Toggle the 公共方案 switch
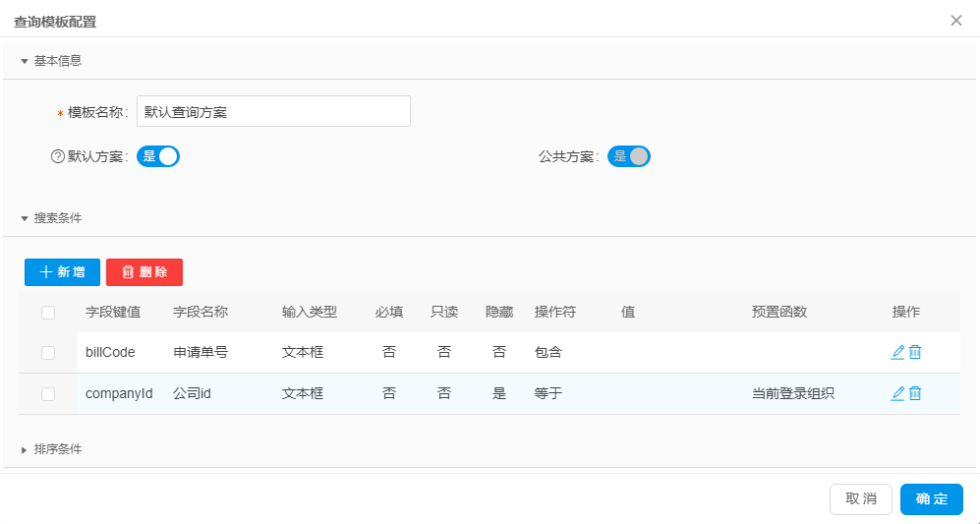This screenshot has width=980, height=524. tap(629, 156)
